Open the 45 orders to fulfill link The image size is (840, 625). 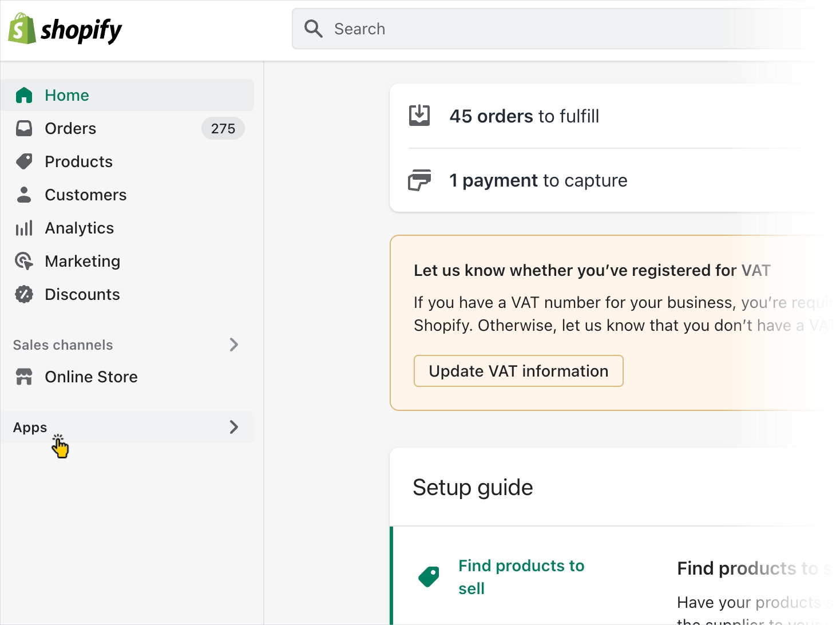point(524,116)
